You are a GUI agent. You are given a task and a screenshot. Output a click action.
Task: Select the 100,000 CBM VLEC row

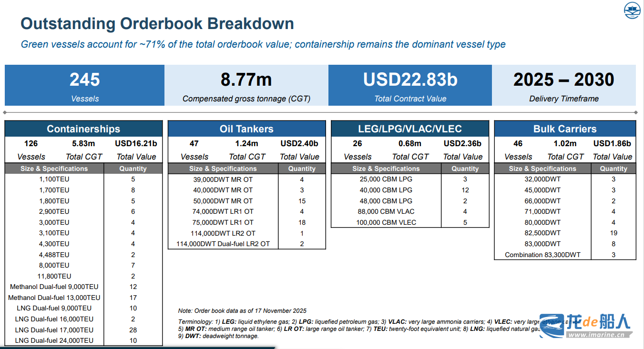(x=386, y=222)
